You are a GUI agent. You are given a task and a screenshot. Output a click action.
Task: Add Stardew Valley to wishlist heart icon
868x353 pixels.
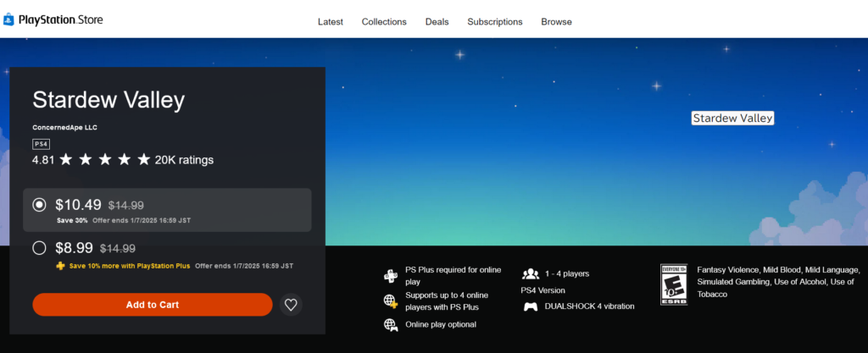tap(291, 305)
